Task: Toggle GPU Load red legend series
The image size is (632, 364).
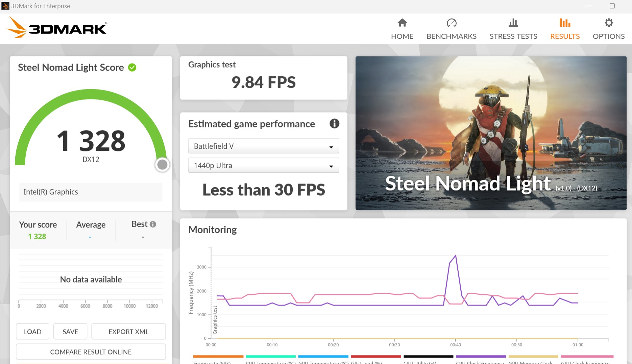Action: point(375,357)
